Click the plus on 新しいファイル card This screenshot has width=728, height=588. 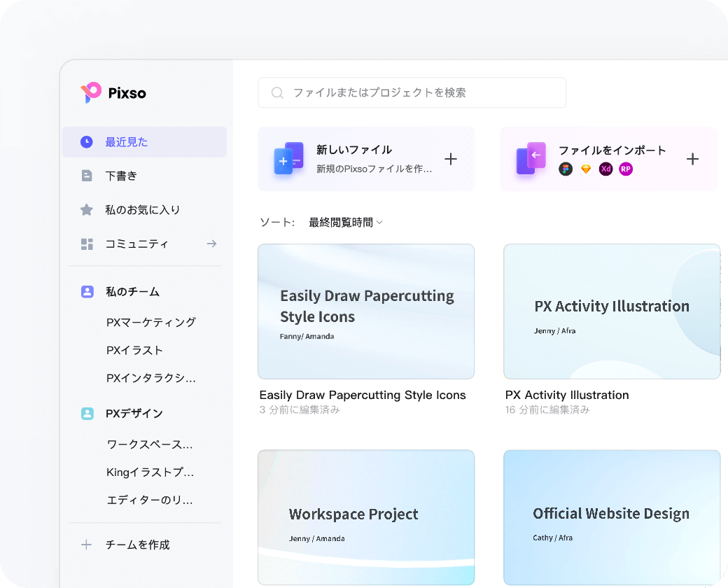[450, 160]
